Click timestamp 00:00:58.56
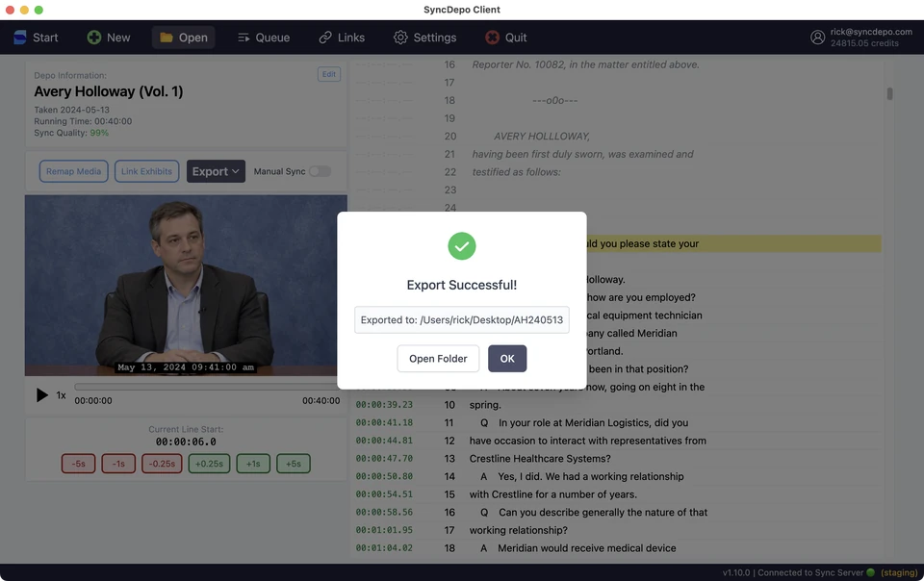The image size is (924, 581). [384, 512]
